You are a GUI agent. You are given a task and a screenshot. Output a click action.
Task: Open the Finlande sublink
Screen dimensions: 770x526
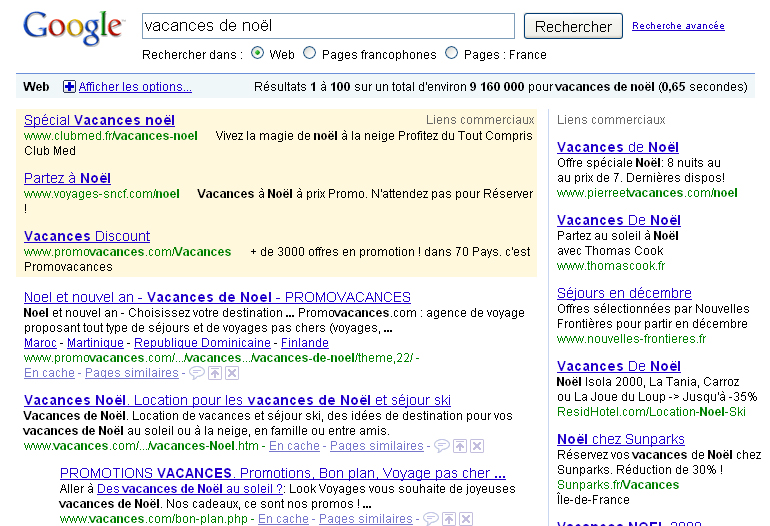tap(304, 343)
